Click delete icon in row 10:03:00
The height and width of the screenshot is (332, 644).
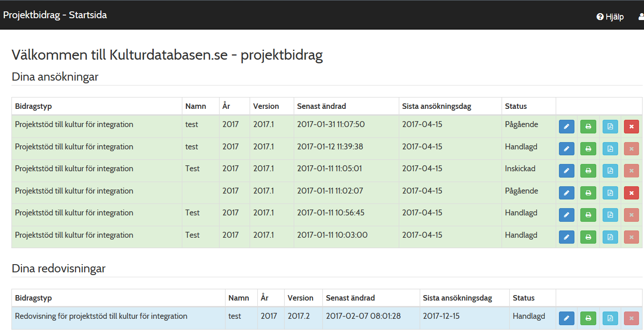pyautogui.click(x=631, y=237)
